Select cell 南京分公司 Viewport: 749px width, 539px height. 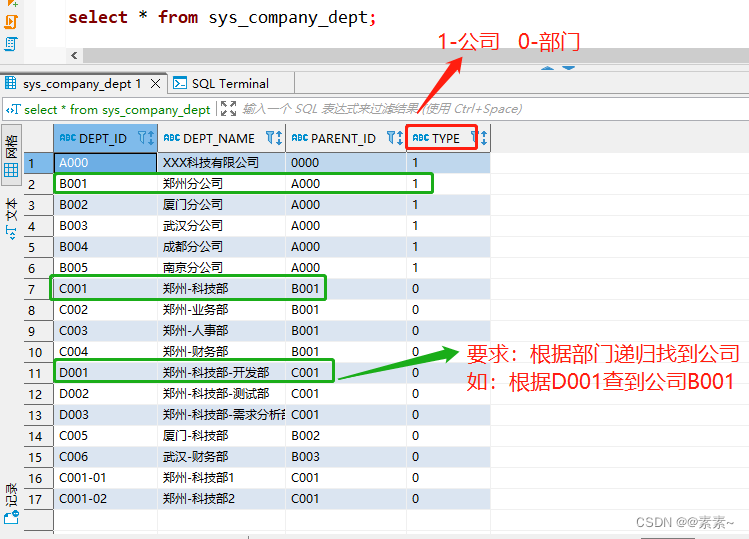[222, 268]
